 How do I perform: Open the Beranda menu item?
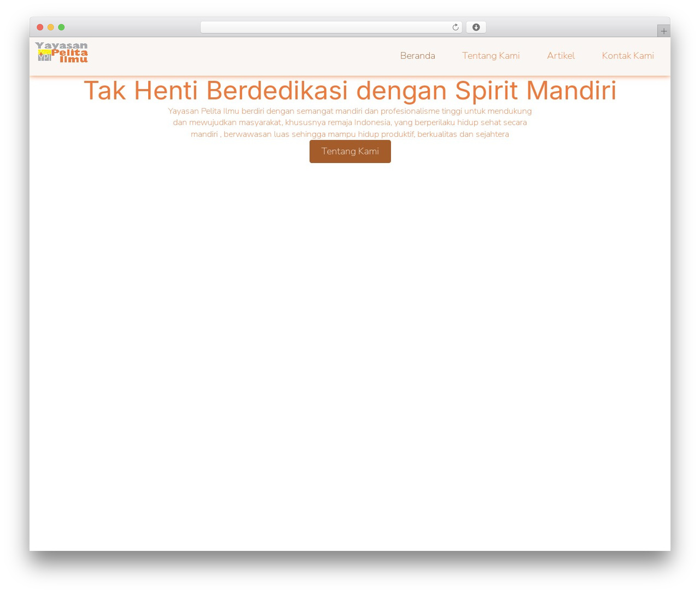coord(418,56)
